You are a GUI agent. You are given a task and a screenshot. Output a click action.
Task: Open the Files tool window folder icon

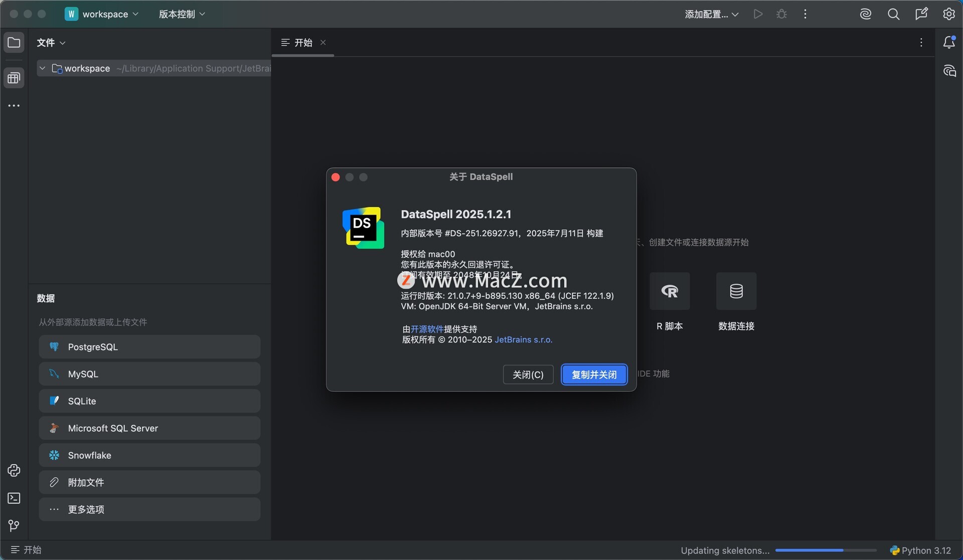tap(14, 43)
